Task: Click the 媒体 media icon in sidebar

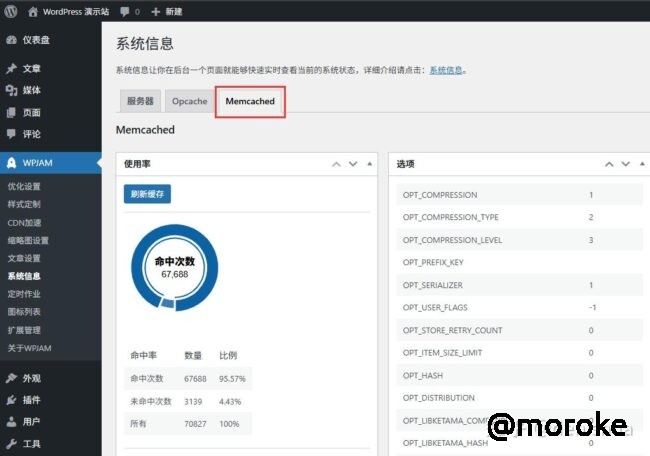Action: [x=12, y=90]
